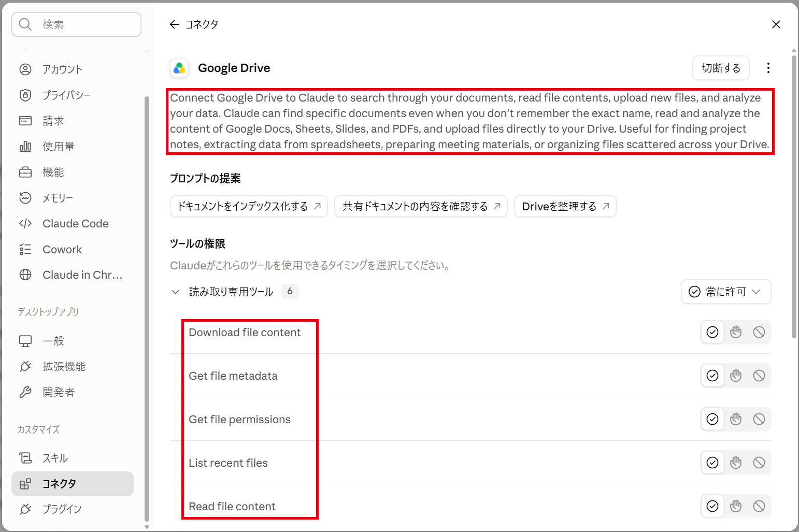Block the Read file content tool

click(759, 506)
